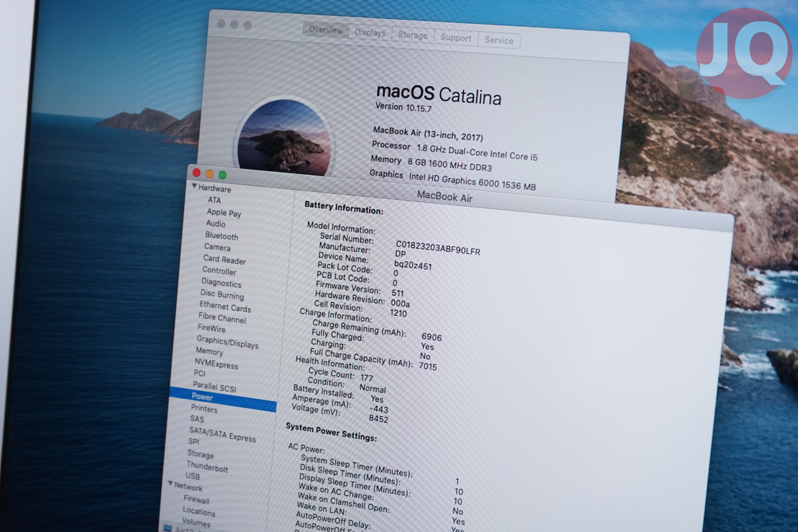Open the Audio hardware entry
Image resolution: width=798 pixels, height=532 pixels.
tap(215, 224)
